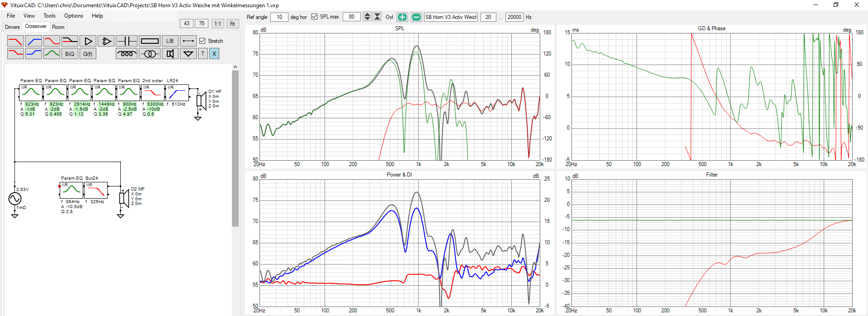
Task: Select the But24 325Hz low-pass block
Action: (x=96, y=190)
